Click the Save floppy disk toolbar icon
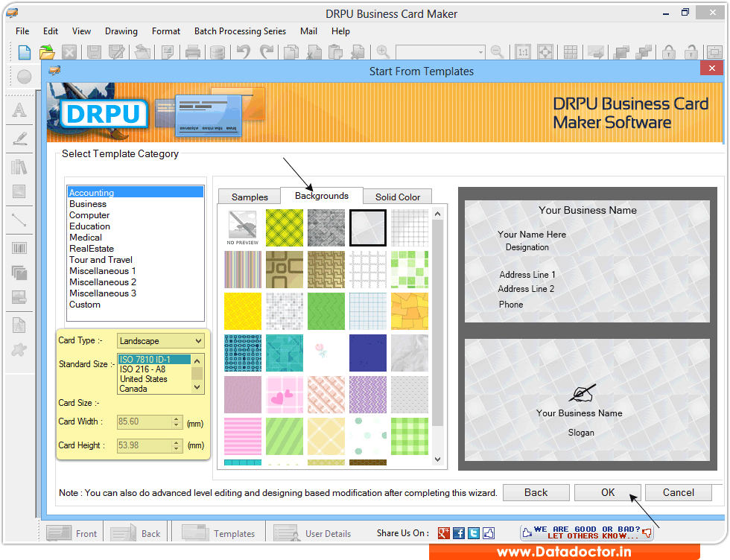 (94, 52)
